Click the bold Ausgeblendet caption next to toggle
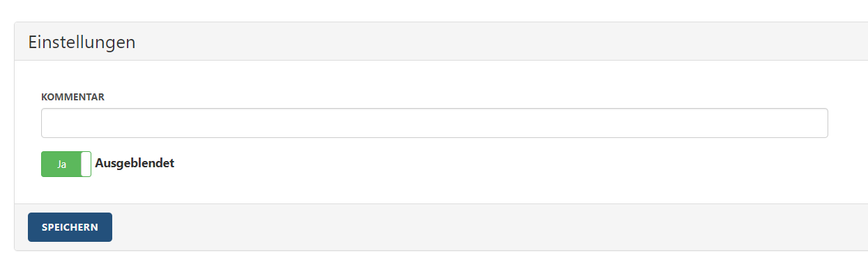This screenshot has width=868, height=269. pos(135,164)
